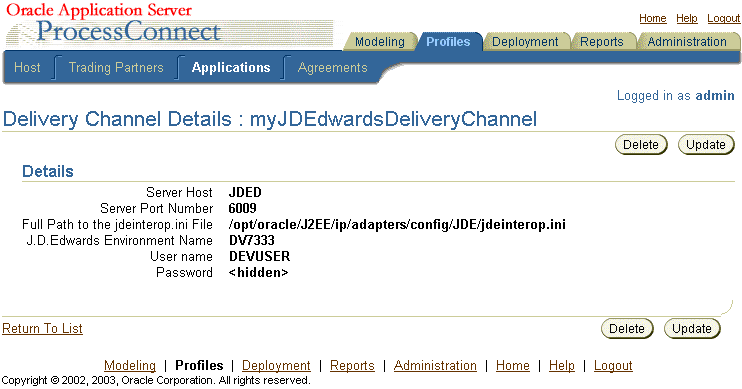Open the Reports tab
742x389 pixels.
pos(601,42)
